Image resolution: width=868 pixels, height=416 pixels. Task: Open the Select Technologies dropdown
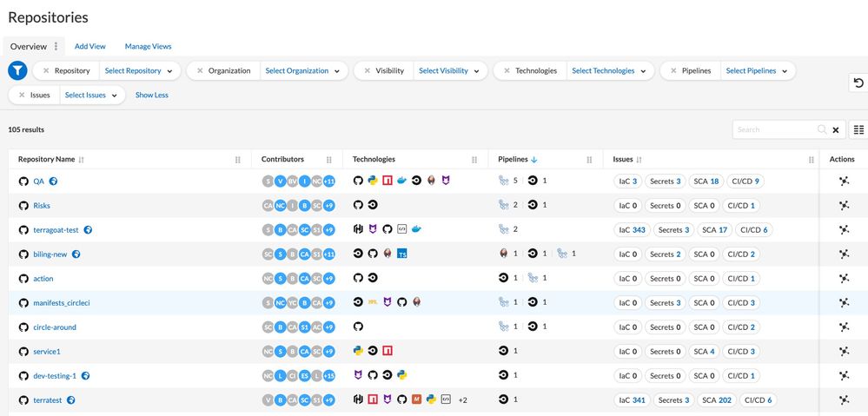(609, 71)
